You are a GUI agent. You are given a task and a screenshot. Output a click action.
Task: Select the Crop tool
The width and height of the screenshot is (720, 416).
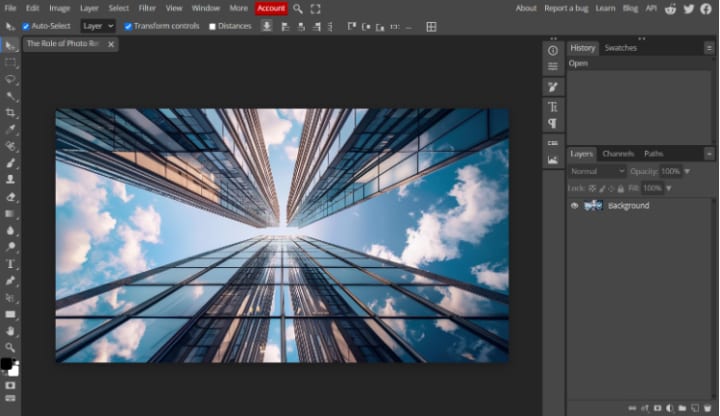pyautogui.click(x=11, y=112)
